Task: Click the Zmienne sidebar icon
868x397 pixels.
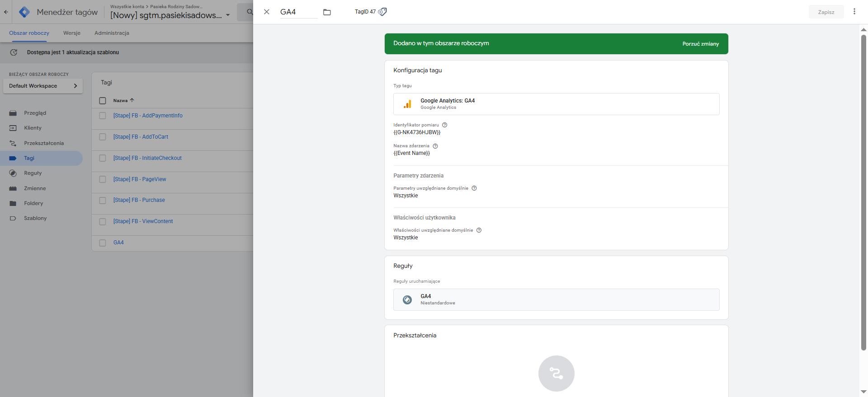Action: [13, 188]
